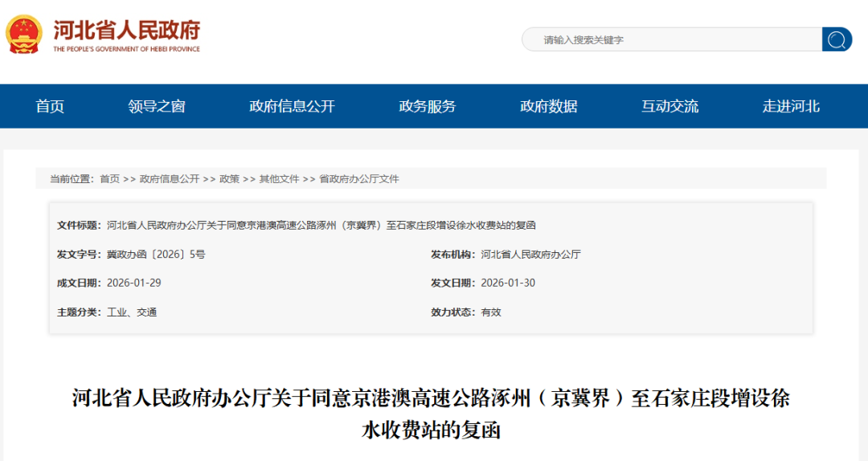868x461 pixels.
Task: Click the 政策 breadcrumb link
Action: pos(229,179)
